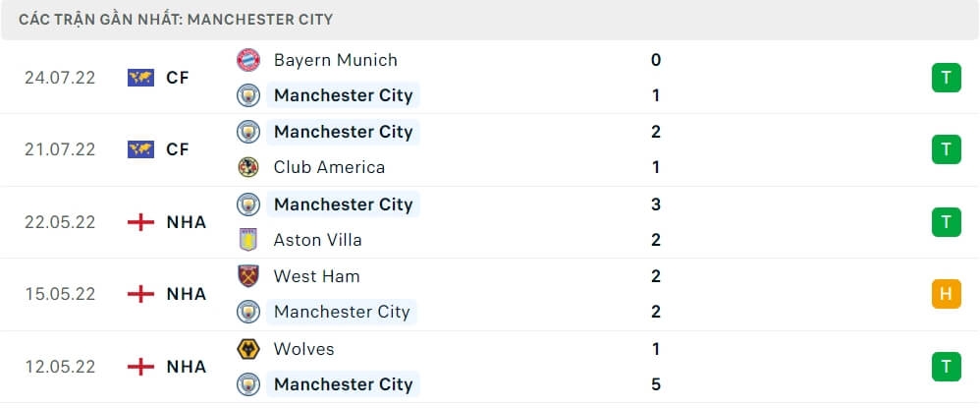Open Club America team link
The height and width of the screenshot is (408, 980).
point(329,167)
